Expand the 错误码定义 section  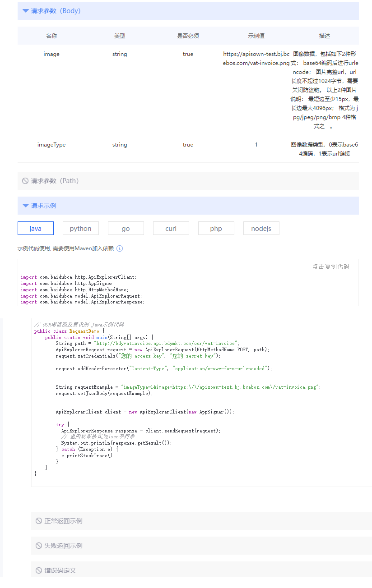(x=60, y=570)
